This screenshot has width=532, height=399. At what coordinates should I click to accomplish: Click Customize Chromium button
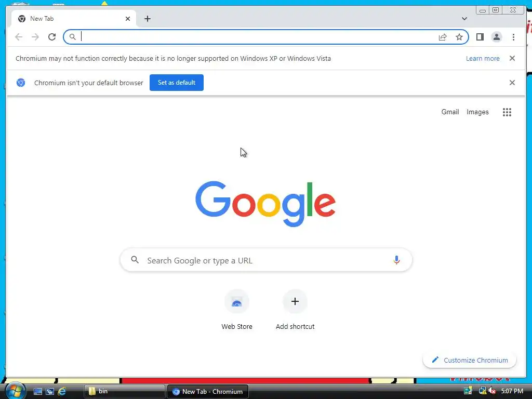(470, 360)
